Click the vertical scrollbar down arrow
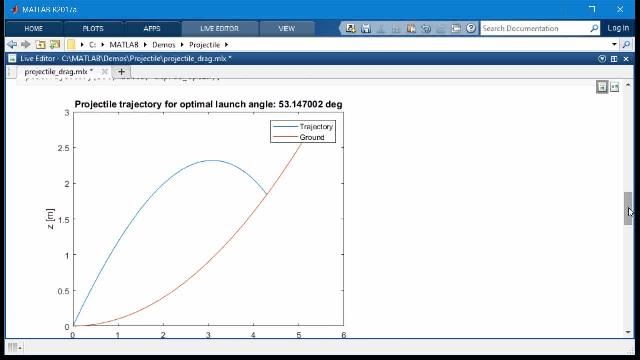This screenshot has height=360, width=640. [x=628, y=332]
